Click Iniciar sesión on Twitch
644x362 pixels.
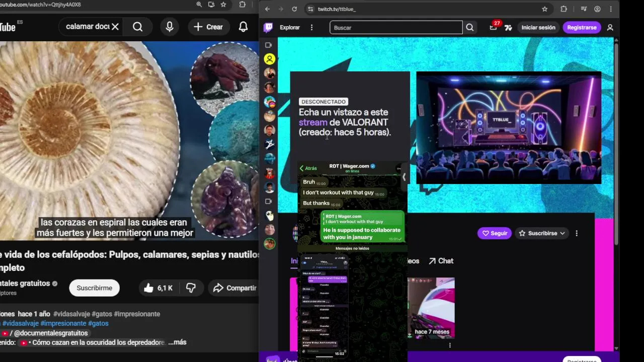pyautogui.click(x=538, y=28)
